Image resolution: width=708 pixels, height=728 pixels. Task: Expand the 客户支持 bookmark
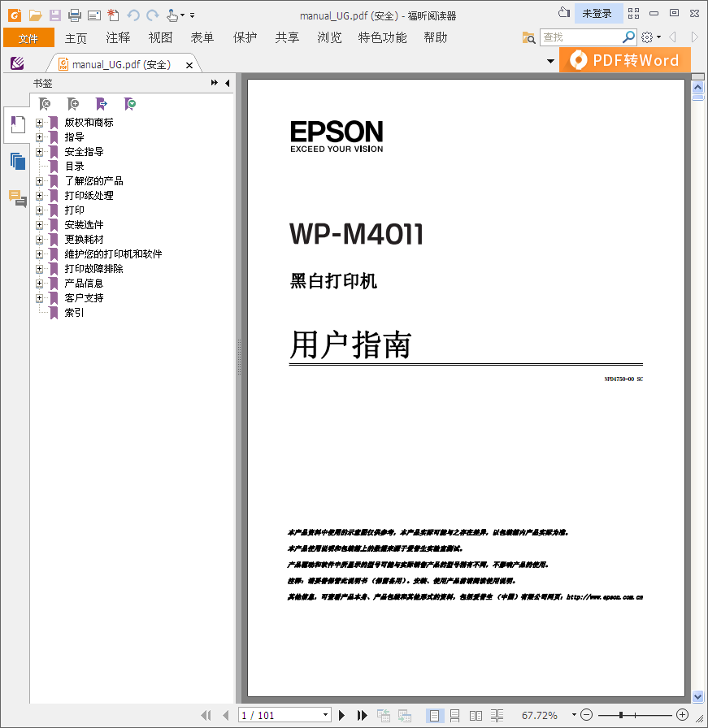coord(40,298)
